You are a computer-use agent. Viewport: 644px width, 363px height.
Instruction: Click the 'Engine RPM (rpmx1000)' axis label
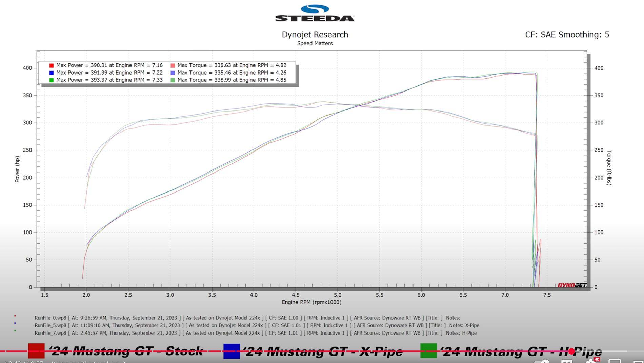[311, 302]
